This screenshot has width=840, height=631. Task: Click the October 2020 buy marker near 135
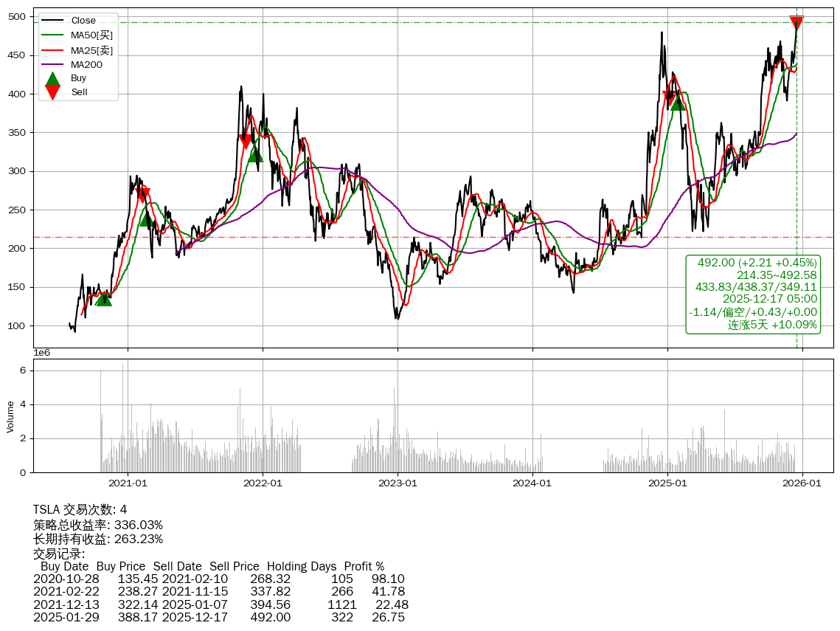tap(104, 298)
